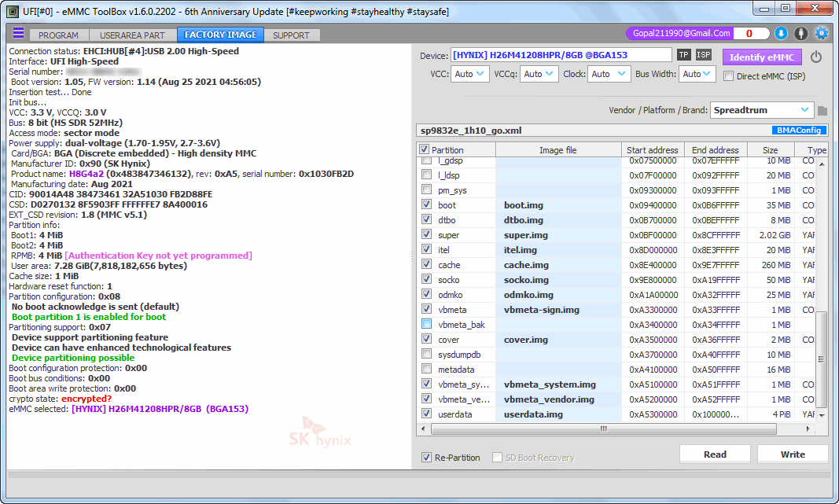839x504 pixels.
Task: Click the red credit counter showing 0
Action: (x=749, y=33)
